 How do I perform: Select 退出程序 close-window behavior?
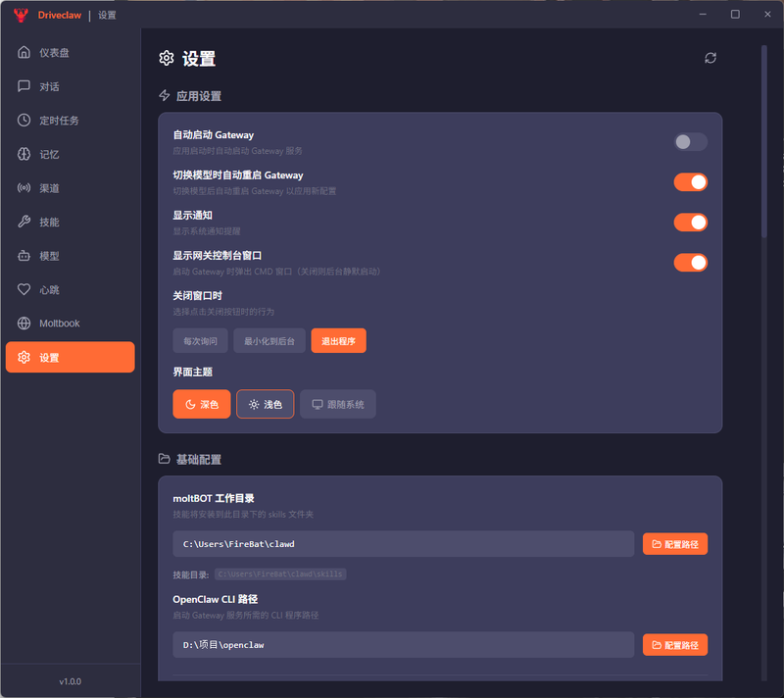pos(338,341)
